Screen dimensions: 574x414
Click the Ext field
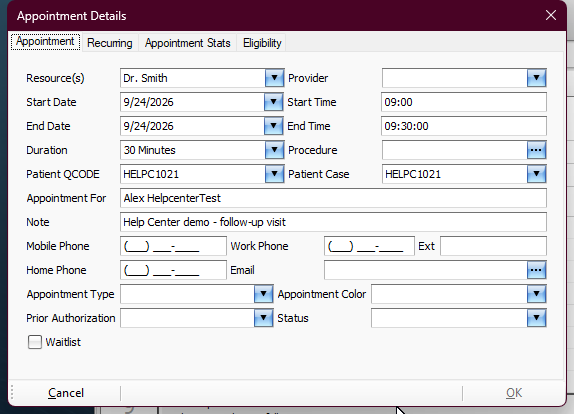tap(493, 246)
